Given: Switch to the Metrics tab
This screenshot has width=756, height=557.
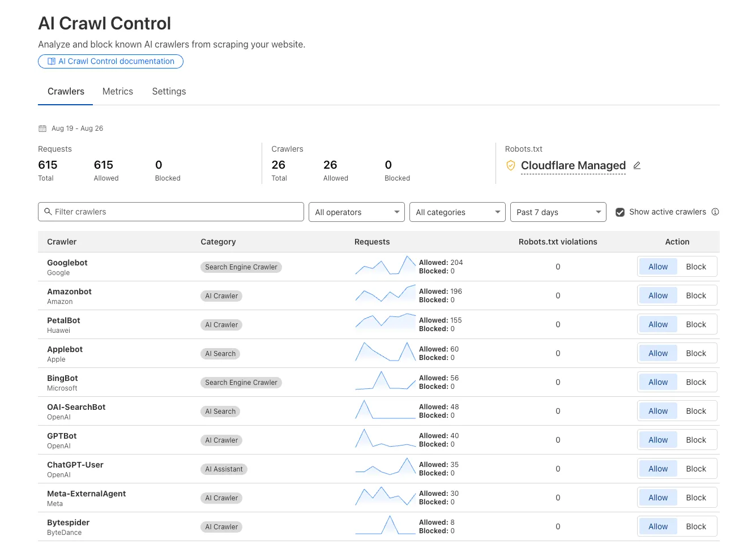Looking at the screenshot, I should point(117,91).
